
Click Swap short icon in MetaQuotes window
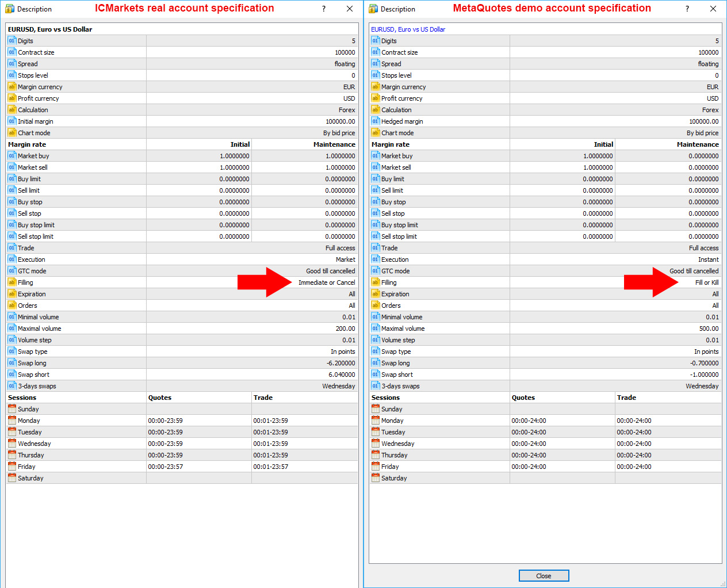pos(376,374)
